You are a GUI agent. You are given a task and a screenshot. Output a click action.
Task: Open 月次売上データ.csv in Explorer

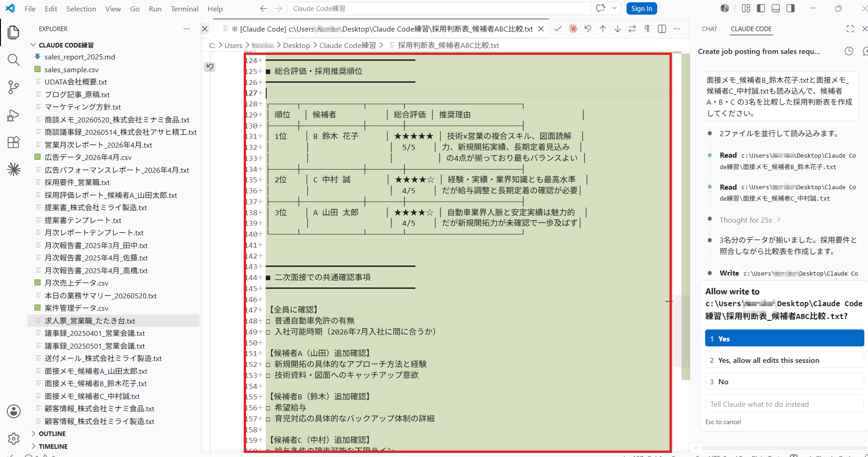pos(76,283)
